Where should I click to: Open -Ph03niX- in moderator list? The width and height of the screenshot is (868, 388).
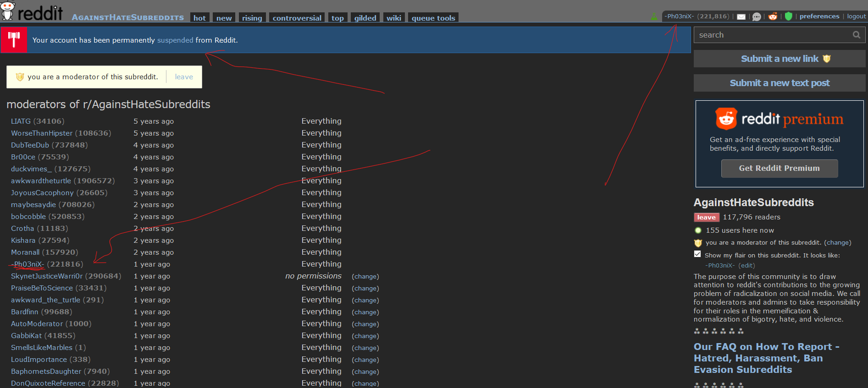28,264
